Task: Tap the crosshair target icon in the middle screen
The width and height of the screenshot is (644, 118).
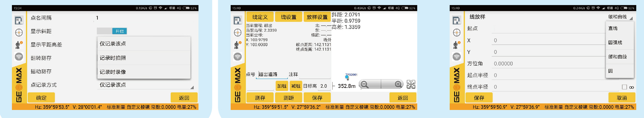Action: pyautogui.click(x=238, y=32)
